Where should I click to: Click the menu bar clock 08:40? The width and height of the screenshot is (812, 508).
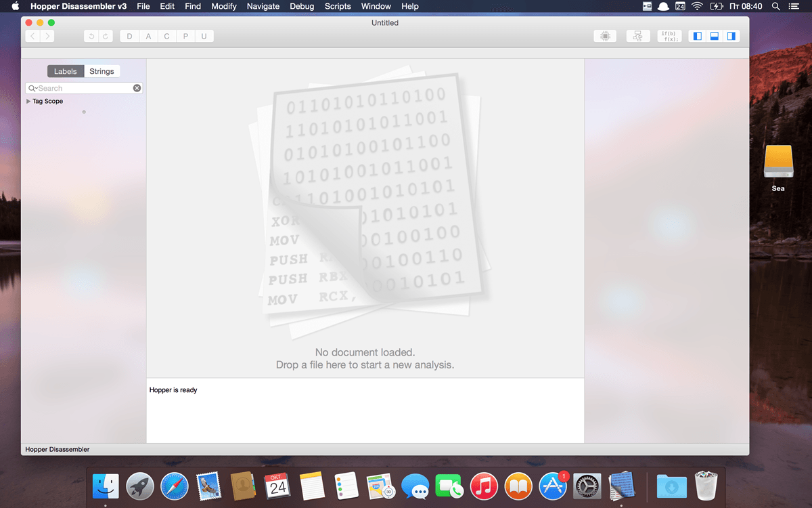[746, 6]
